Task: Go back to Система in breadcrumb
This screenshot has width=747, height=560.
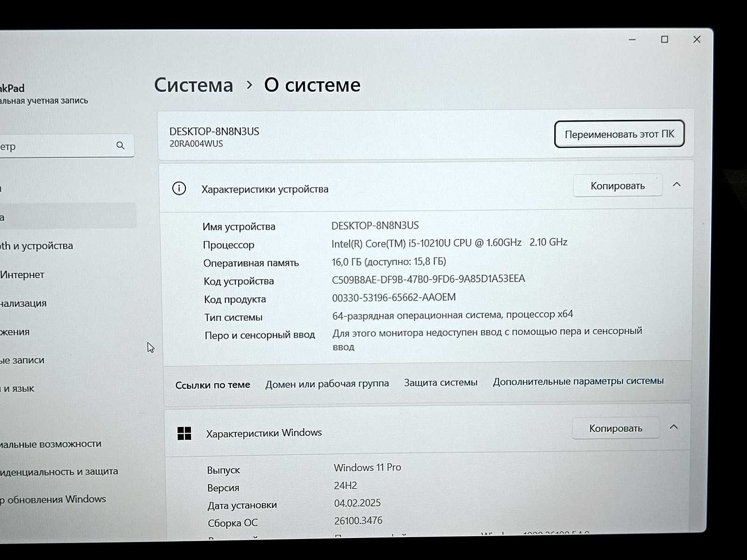Action: coord(193,85)
